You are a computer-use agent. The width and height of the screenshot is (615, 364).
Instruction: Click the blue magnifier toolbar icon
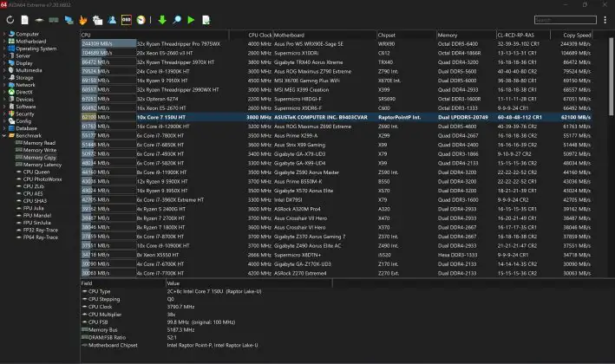point(177,20)
